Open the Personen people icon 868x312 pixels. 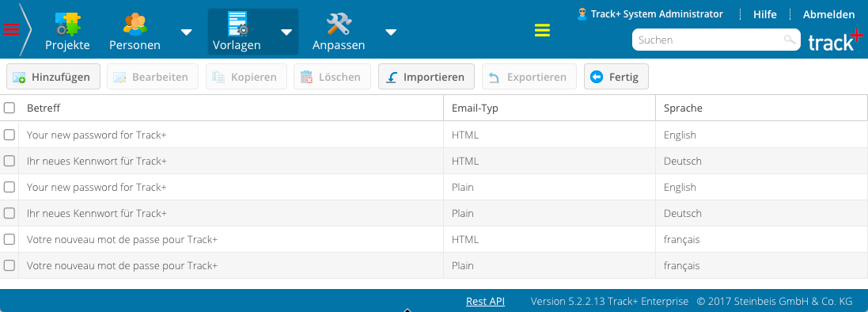coord(135,24)
